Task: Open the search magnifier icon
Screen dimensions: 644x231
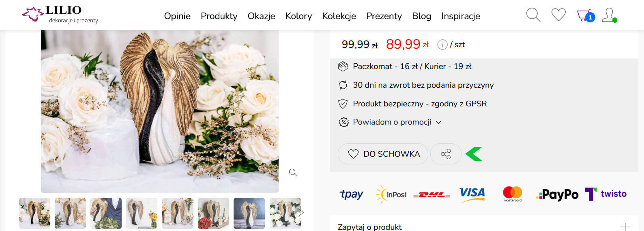Action: [533, 15]
